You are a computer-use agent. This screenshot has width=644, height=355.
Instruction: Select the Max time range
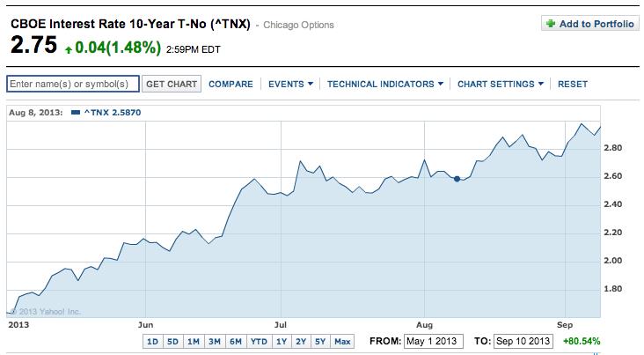coord(342,342)
